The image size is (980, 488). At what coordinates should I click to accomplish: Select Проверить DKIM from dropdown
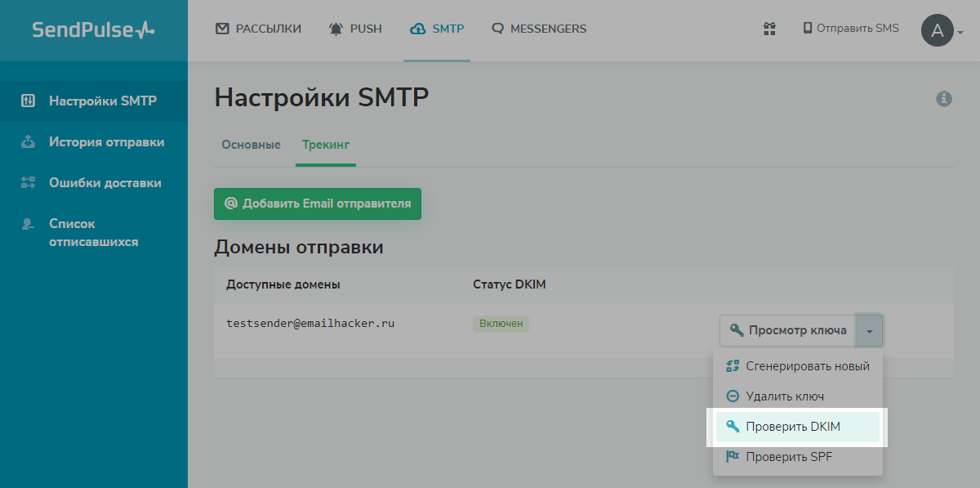[797, 427]
